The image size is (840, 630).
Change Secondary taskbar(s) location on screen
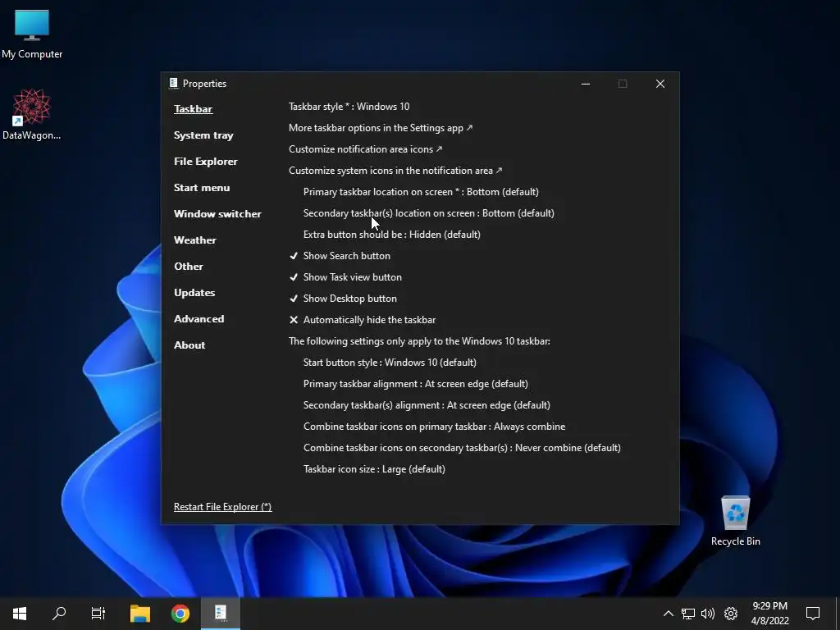pyautogui.click(x=428, y=213)
